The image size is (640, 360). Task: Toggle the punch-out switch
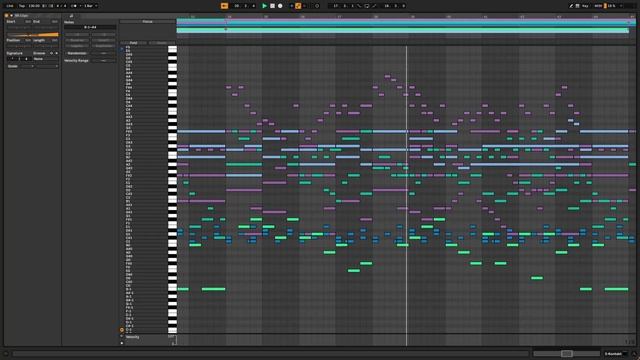pos(374,6)
